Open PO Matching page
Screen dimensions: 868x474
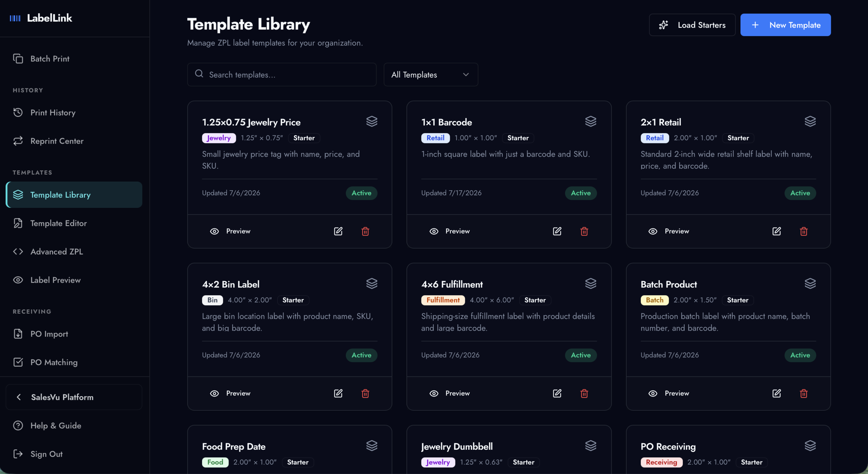click(x=74, y=362)
